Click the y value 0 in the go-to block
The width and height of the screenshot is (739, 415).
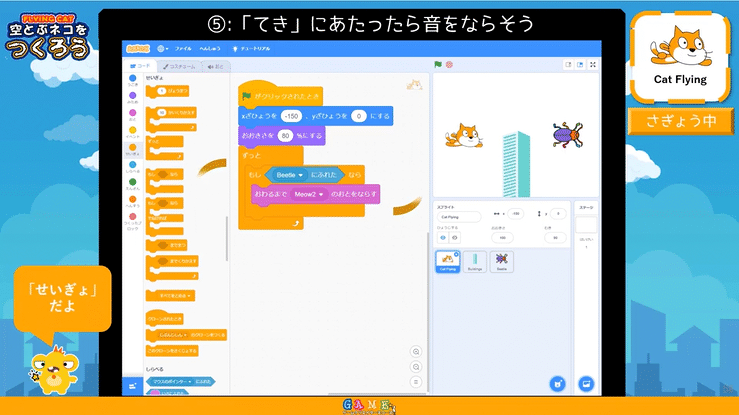359,116
